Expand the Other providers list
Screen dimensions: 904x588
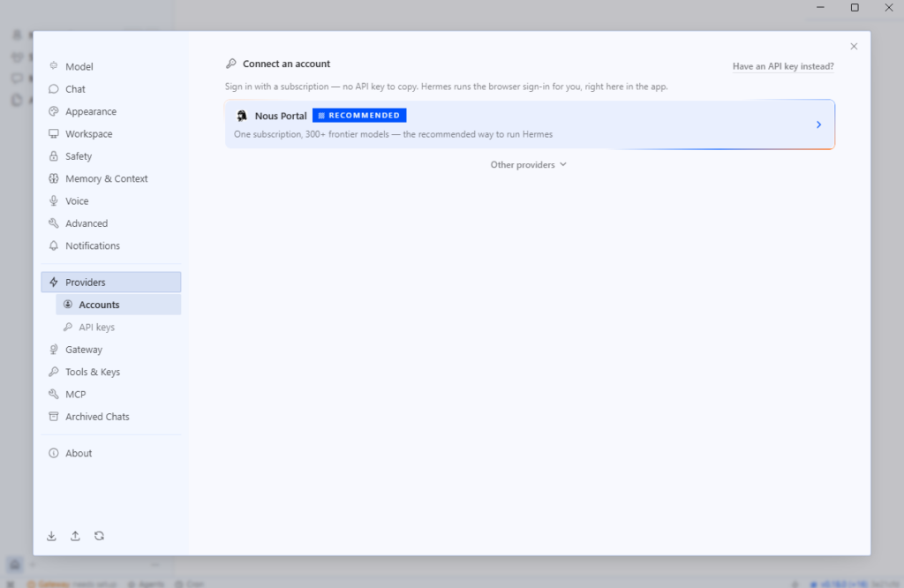coord(529,165)
